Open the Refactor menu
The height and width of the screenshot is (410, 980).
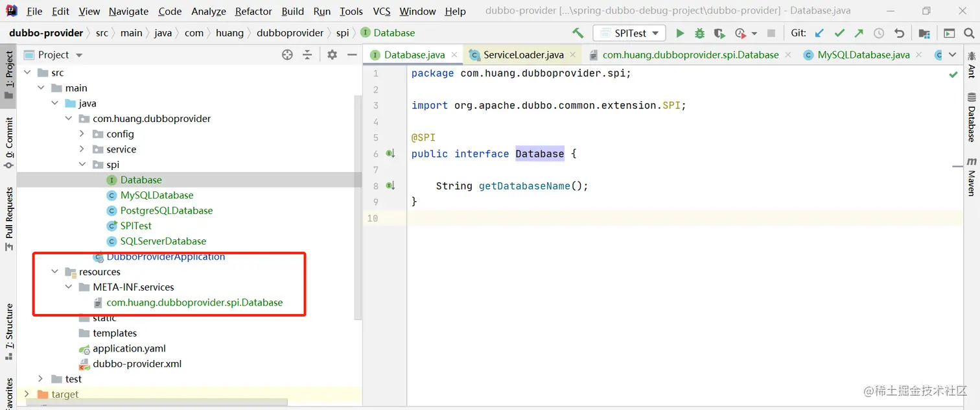253,11
